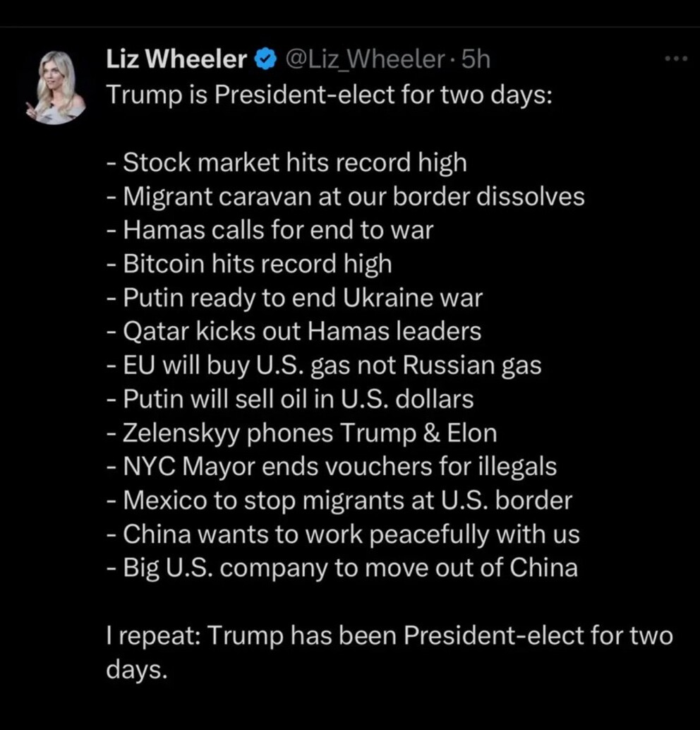700x730 pixels.
Task: Select the 'Putin ready to end Ukraine war' line
Action: (x=295, y=298)
